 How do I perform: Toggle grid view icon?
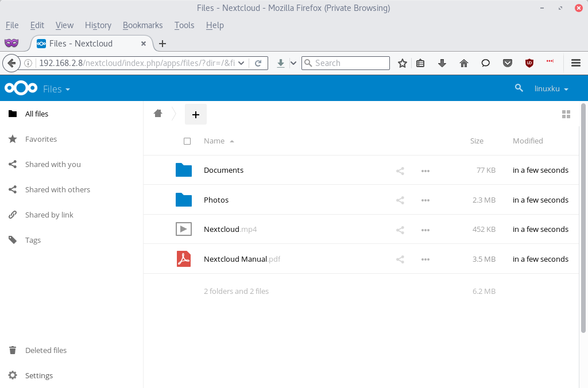[566, 114]
